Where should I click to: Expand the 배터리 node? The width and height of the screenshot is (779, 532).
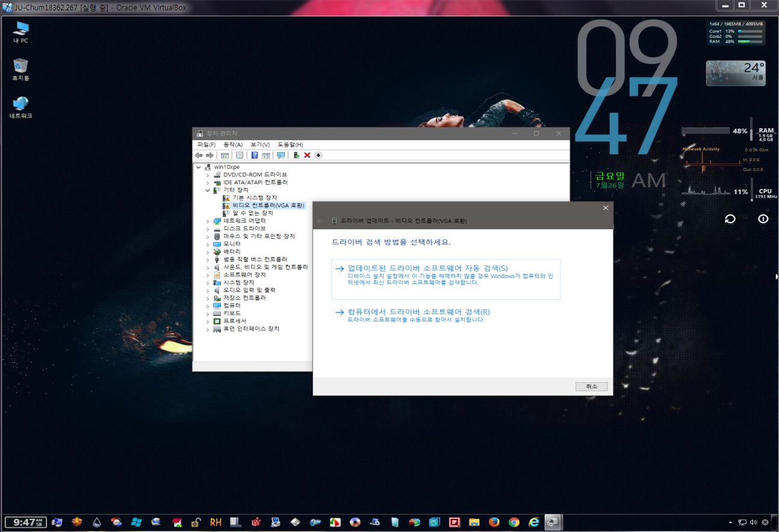[208, 252]
